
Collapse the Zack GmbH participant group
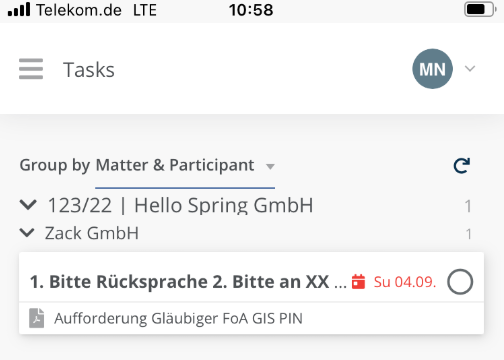click(x=27, y=233)
